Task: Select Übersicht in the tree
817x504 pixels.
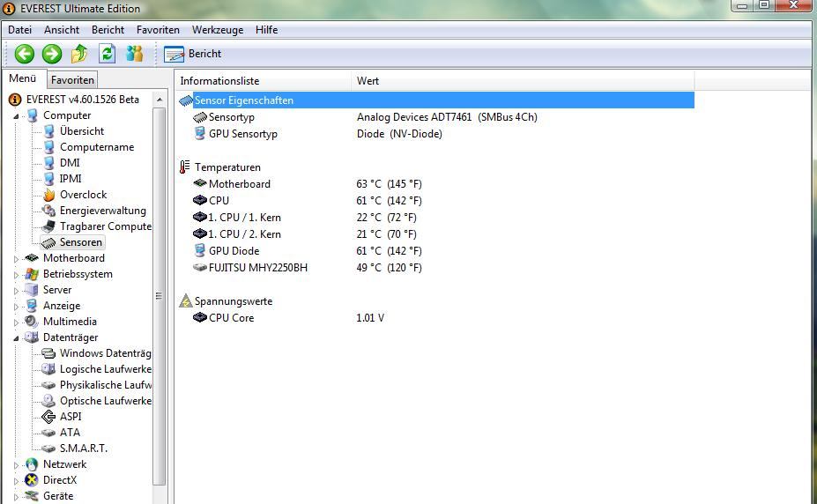Action: [x=82, y=131]
